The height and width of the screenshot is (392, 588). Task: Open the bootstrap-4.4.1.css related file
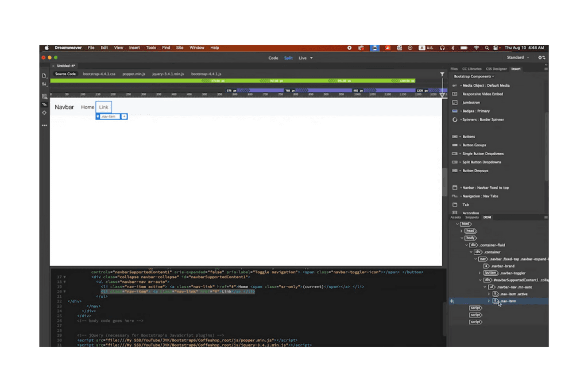99,74
